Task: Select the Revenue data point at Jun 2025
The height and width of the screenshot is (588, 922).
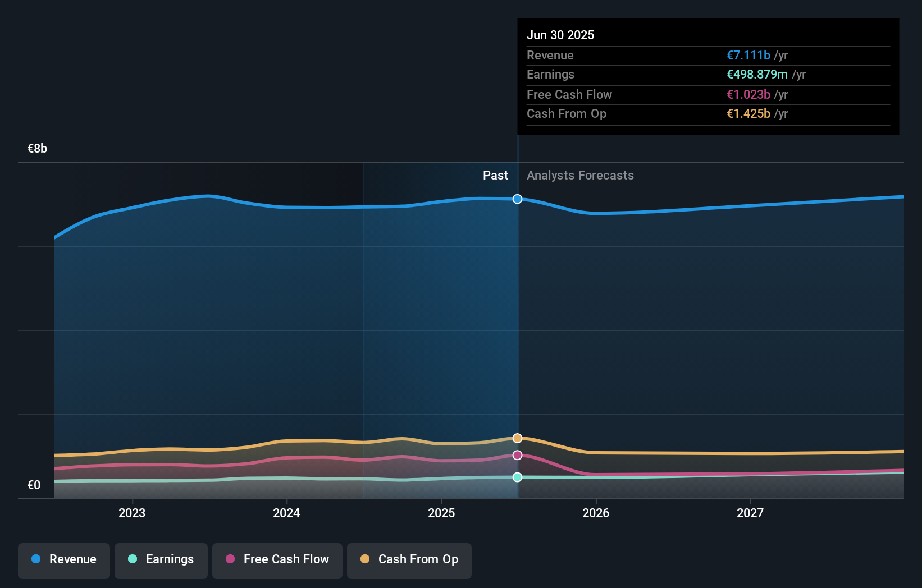Action: point(518,199)
